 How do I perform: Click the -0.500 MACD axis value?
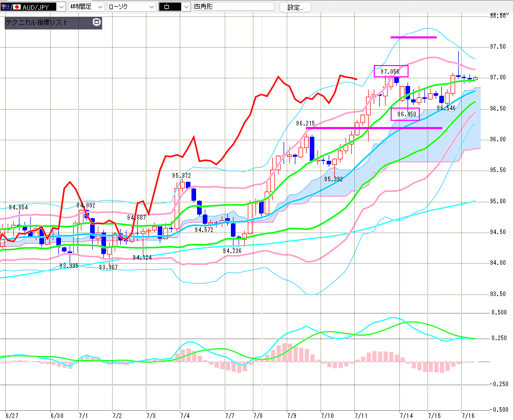499,409
